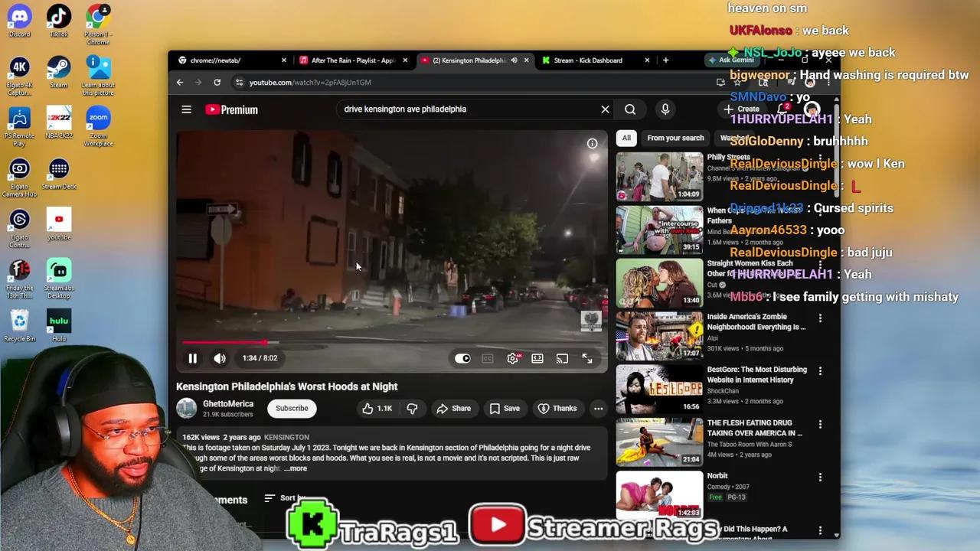Open the video settings gear
The image size is (980, 551).
click(513, 358)
